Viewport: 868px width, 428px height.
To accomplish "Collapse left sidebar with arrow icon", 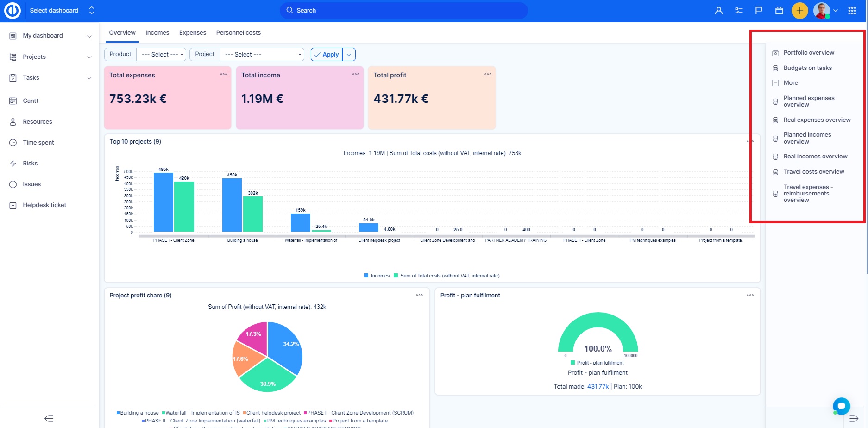I will click(49, 418).
